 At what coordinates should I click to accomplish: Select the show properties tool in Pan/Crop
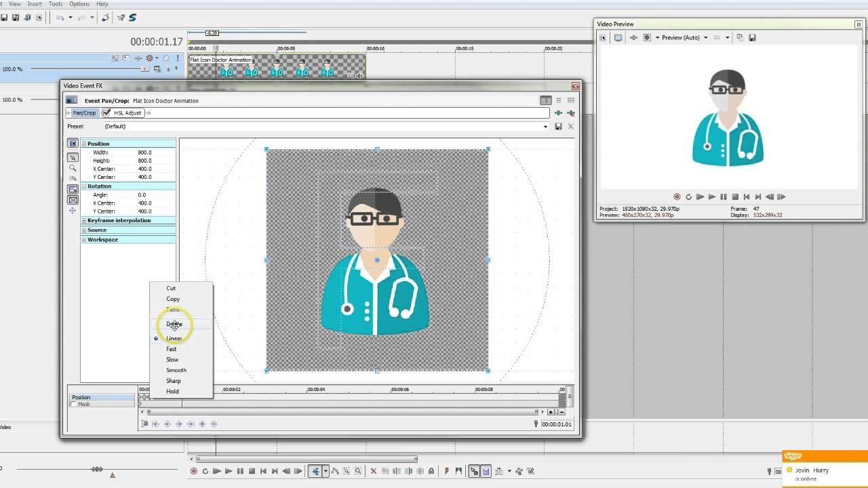coord(73,143)
